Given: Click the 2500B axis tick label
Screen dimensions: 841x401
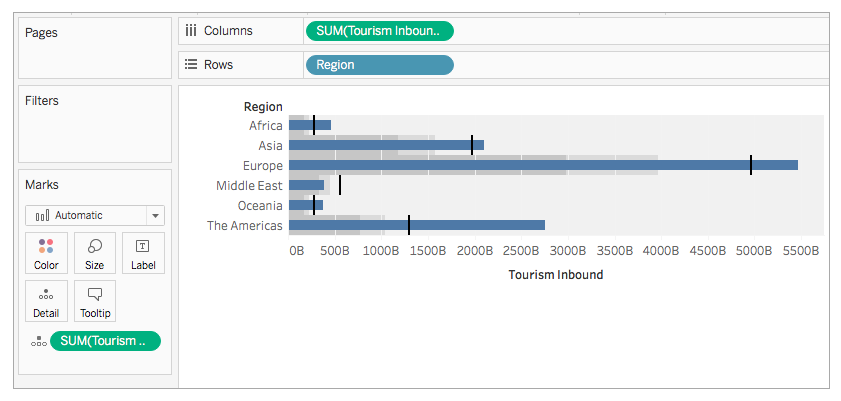Looking at the screenshot, I should click(521, 251).
